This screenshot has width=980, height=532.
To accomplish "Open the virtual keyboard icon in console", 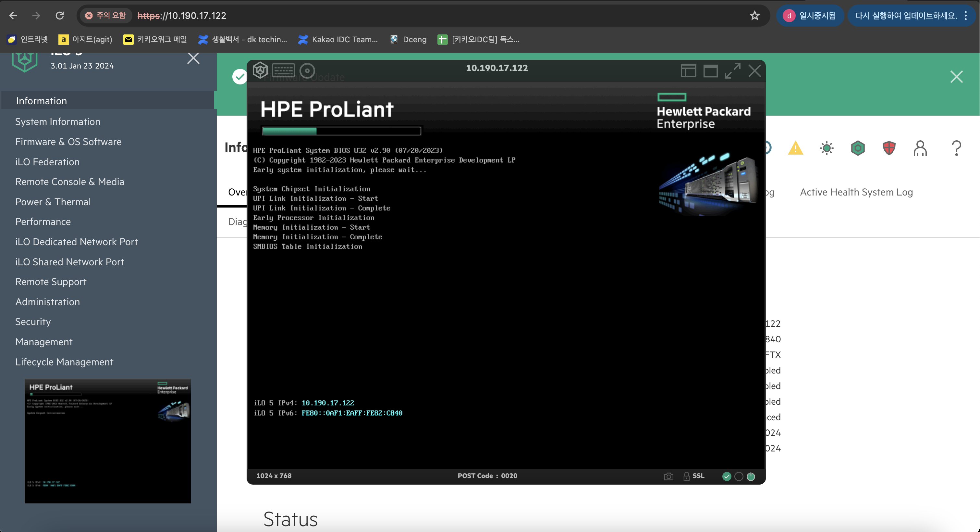I will click(x=283, y=70).
